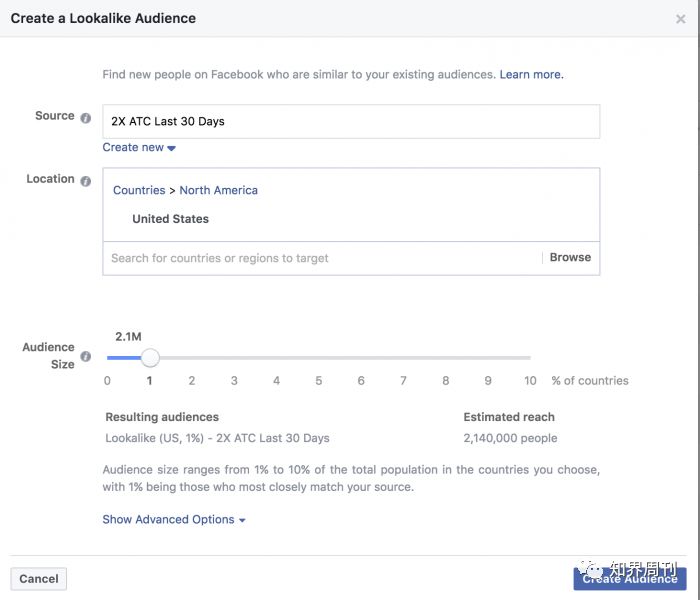Click the Countries breadcrumb link

tap(139, 190)
